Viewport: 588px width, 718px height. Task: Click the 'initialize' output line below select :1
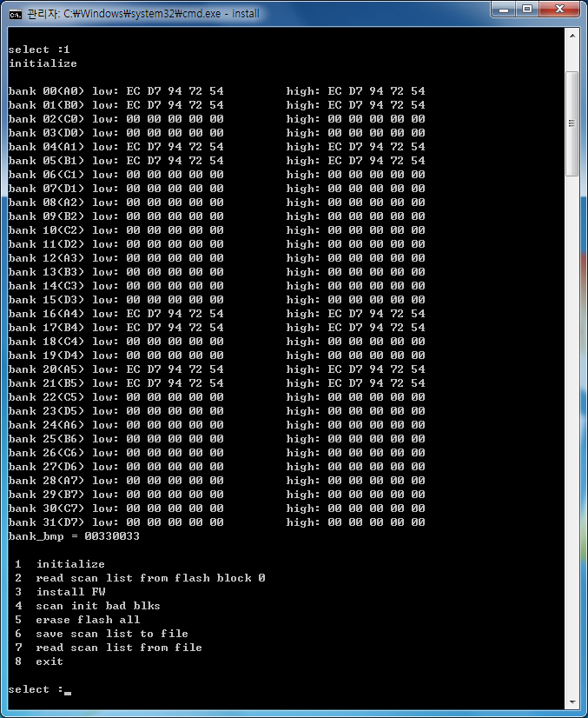(43, 63)
